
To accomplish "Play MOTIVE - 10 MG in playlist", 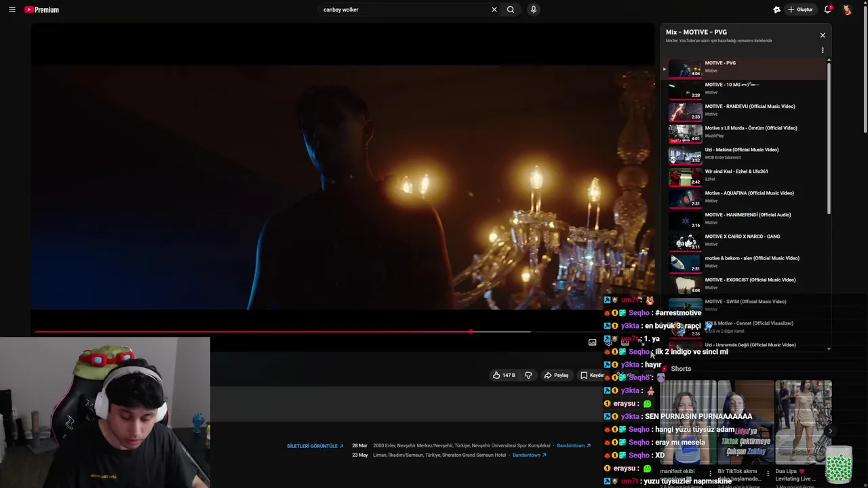I will point(744,89).
